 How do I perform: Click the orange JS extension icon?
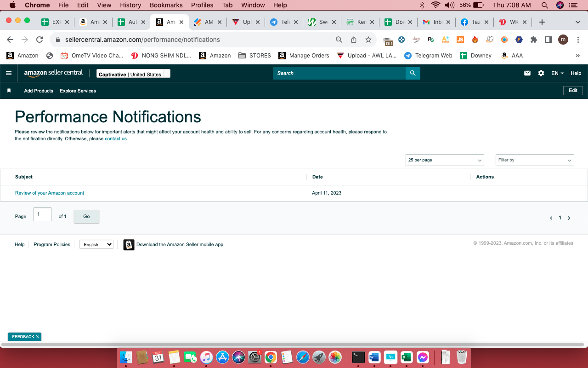(460, 40)
